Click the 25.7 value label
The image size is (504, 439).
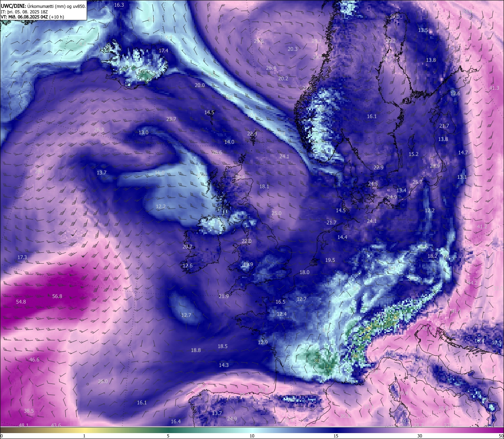417,182
